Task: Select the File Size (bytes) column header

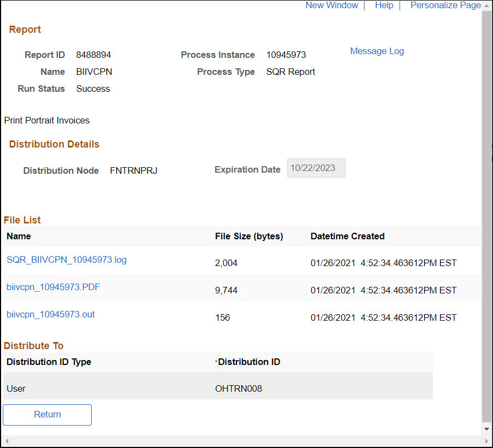Action: pos(249,237)
